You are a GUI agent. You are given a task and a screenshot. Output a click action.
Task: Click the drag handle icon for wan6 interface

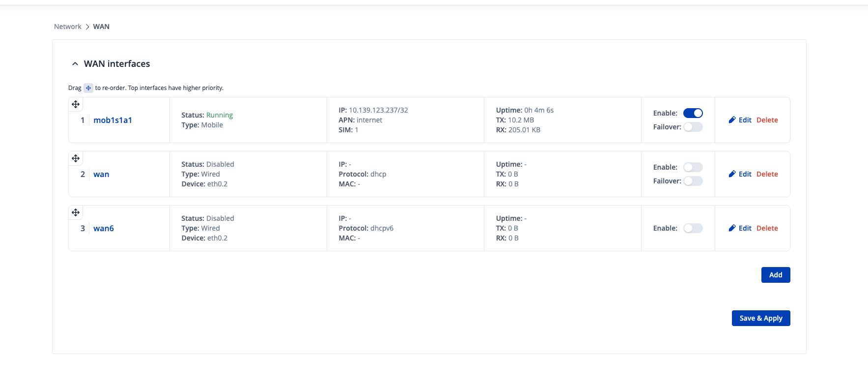(76, 212)
